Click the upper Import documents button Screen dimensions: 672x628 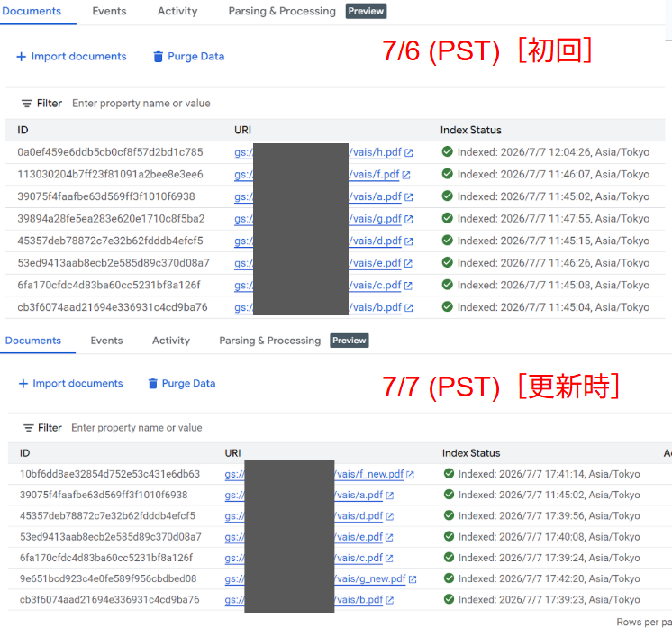(71, 57)
